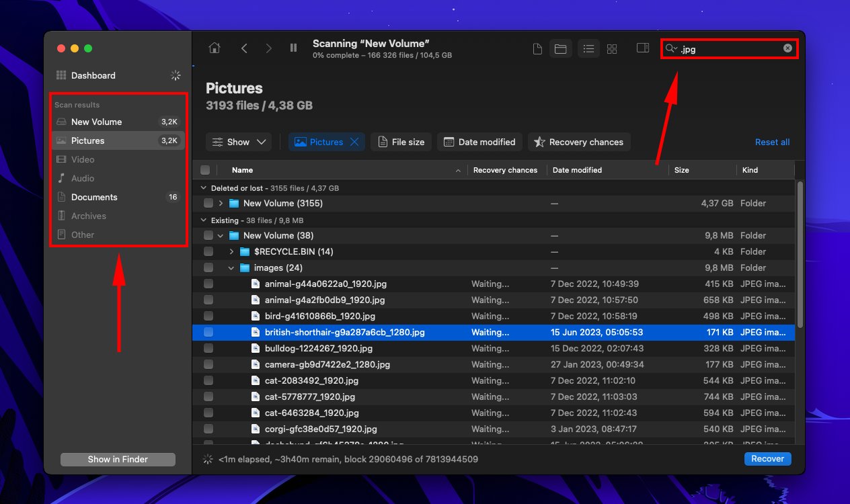Open the Recovery chances filter
Screen dimensions: 850x504
(x=579, y=142)
